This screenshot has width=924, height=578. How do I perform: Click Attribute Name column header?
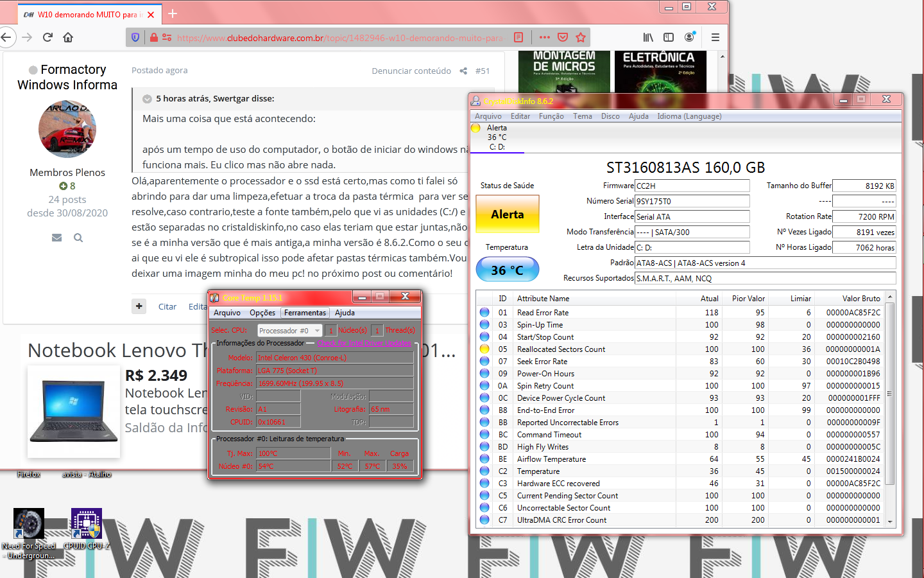coord(595,299)
